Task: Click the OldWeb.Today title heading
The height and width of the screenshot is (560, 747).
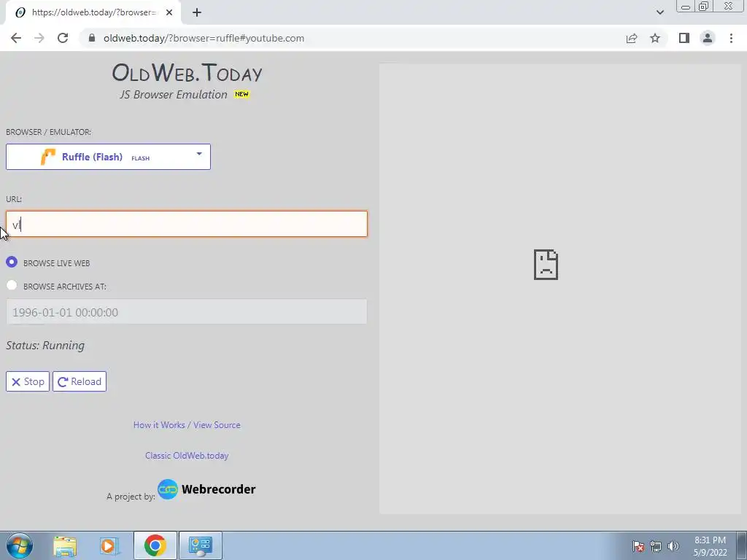Action: [187, 73]
